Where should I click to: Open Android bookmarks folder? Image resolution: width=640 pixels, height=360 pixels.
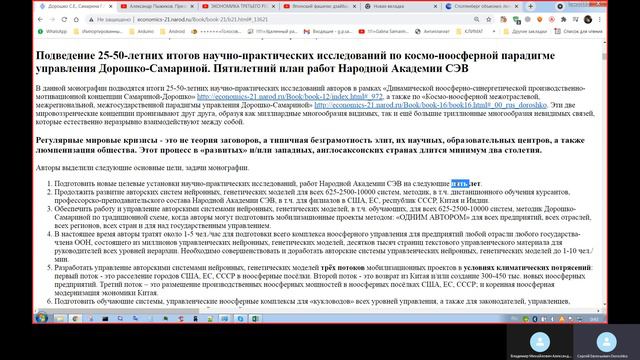pyautogui.click(x=173, y=31)
